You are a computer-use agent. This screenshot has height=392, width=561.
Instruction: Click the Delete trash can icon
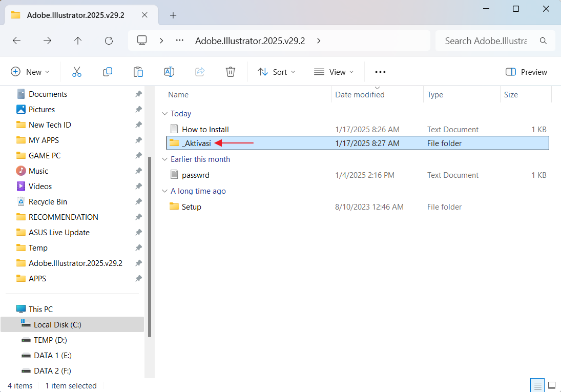(x=231, y=72)
